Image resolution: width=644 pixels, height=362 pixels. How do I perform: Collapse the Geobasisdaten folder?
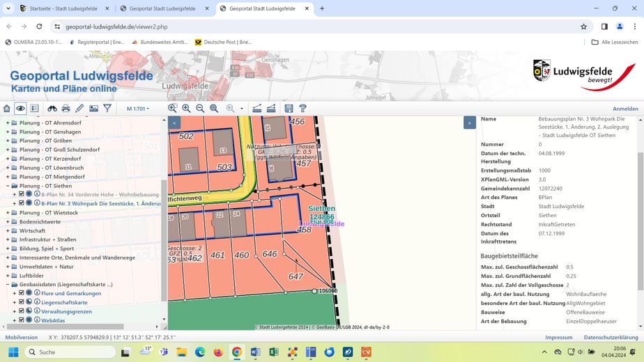click(x=8, y=284)
